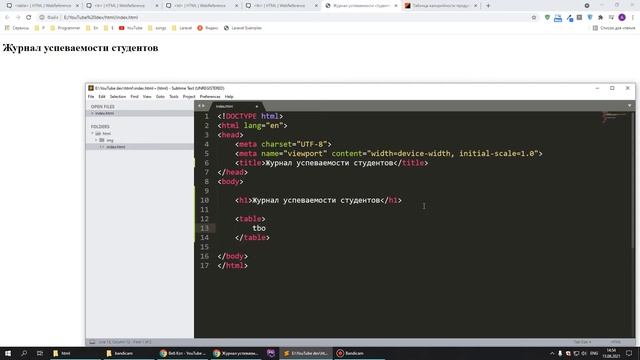This screenshot has height=360, width=640.
Task: Open the tab list dropdown arrow in Sublime
Action: click(629, 106)
